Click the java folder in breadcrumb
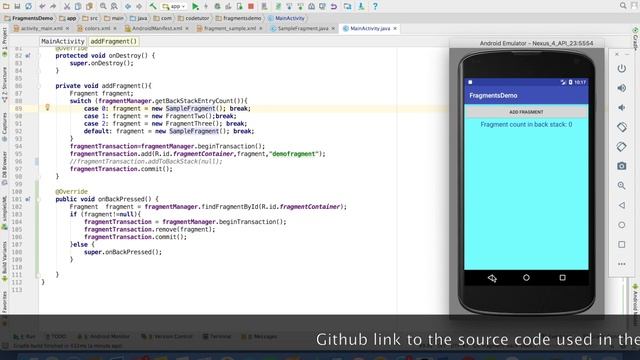The height and width of the screenshot is (360, 640). [138, 18]
